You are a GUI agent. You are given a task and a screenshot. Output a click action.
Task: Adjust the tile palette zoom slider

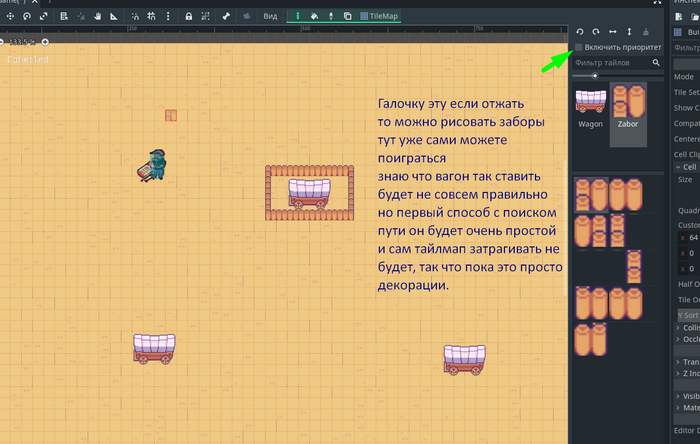(595, 76)
